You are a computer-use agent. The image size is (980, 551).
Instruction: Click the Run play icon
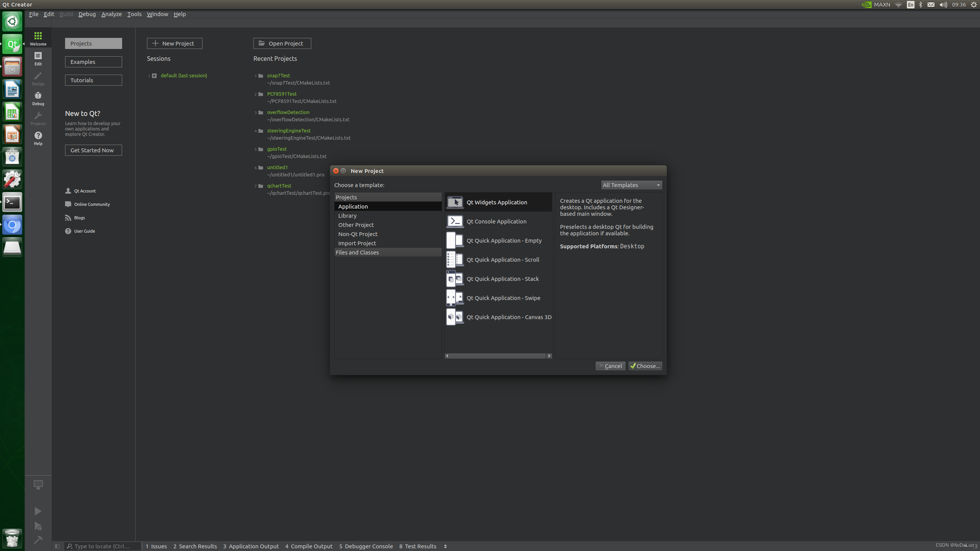pyautogui.click(x=38, y=511)
